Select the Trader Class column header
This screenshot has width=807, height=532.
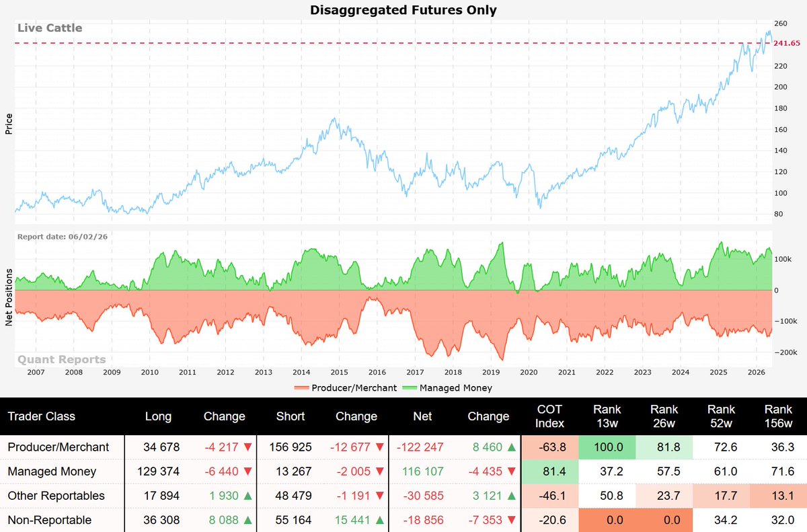click(41, 416)
